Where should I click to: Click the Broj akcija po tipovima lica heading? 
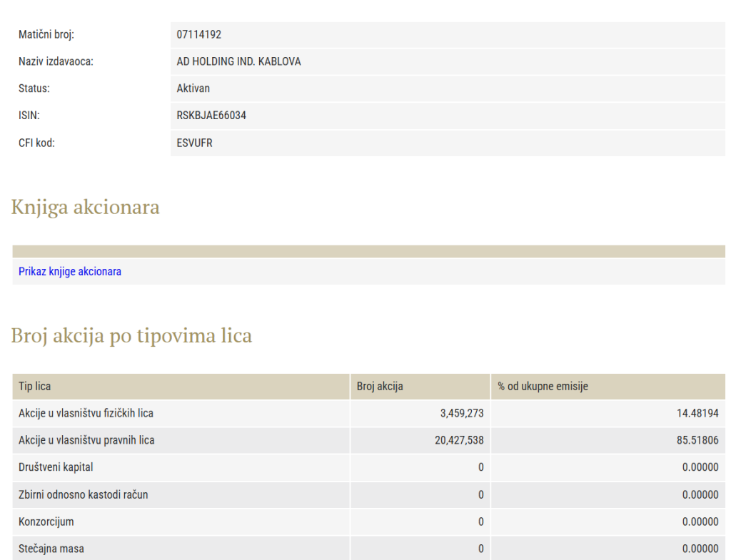point(131,335)
